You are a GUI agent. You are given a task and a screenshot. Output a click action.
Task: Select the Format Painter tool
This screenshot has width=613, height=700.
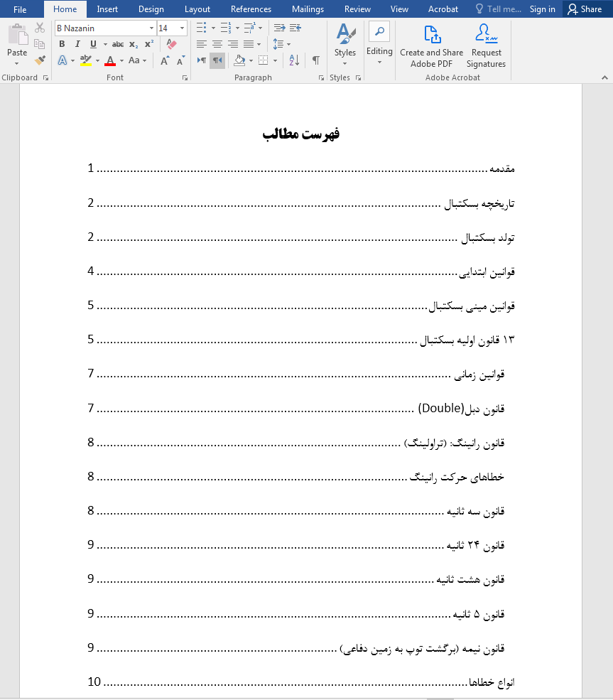point(40,60)
